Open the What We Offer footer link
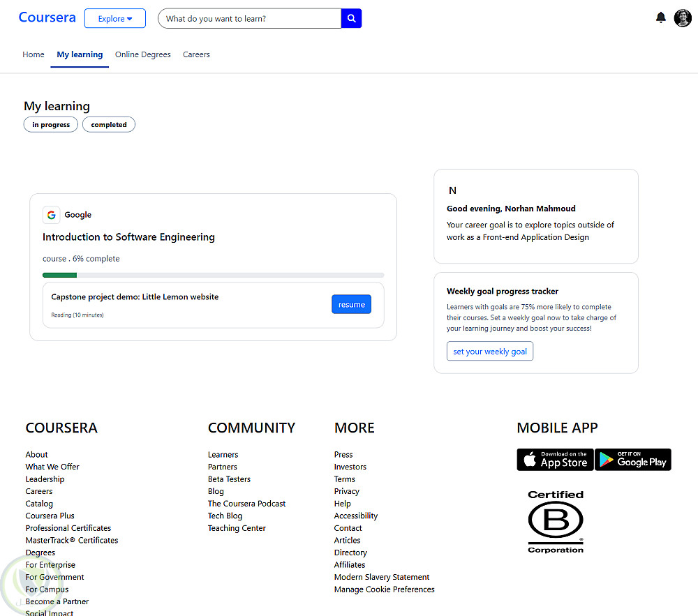The image size is (698, 616). (52, 467)
